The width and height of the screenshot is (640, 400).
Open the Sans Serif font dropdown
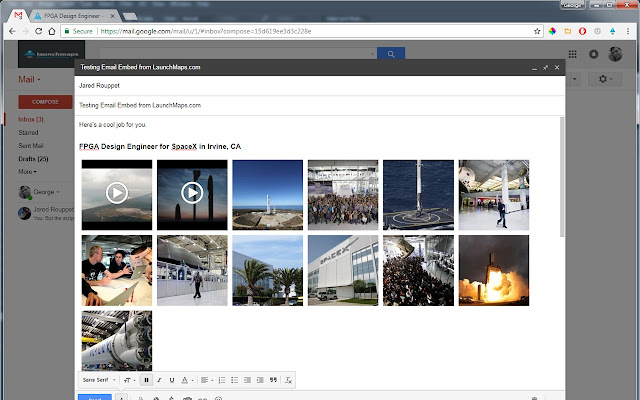coord(99,380)
